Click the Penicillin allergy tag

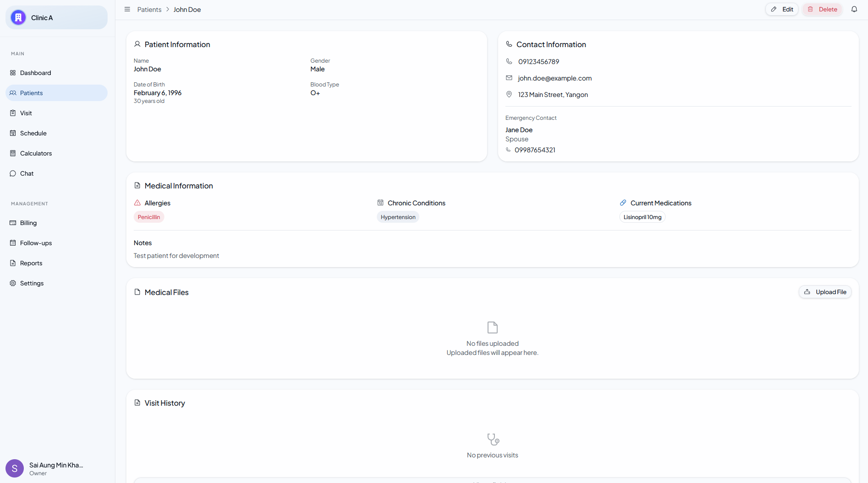click(149, 217)
